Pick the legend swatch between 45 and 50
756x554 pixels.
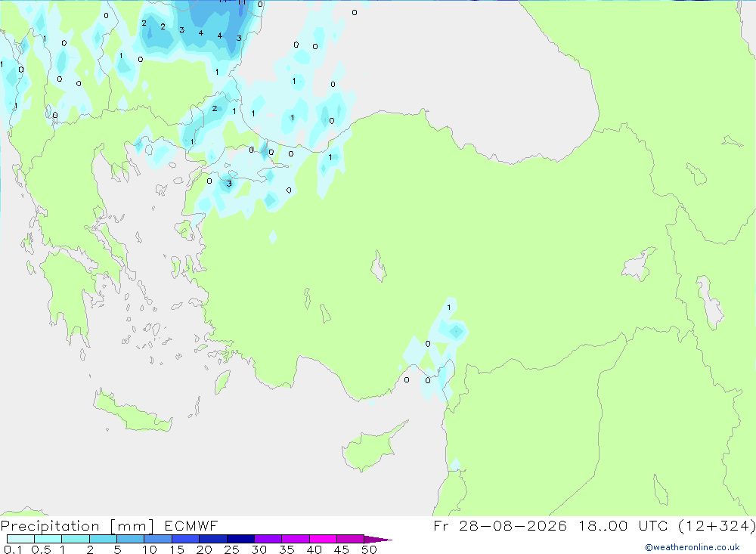pyautogui.click(x=351, y=539)
